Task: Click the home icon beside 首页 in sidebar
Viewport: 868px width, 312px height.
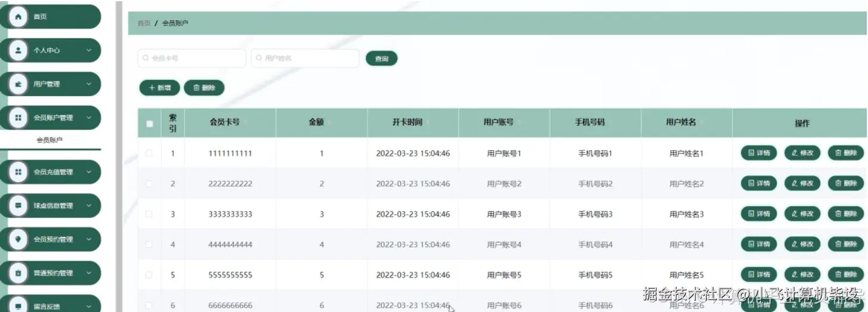Action: click(18, 17)
